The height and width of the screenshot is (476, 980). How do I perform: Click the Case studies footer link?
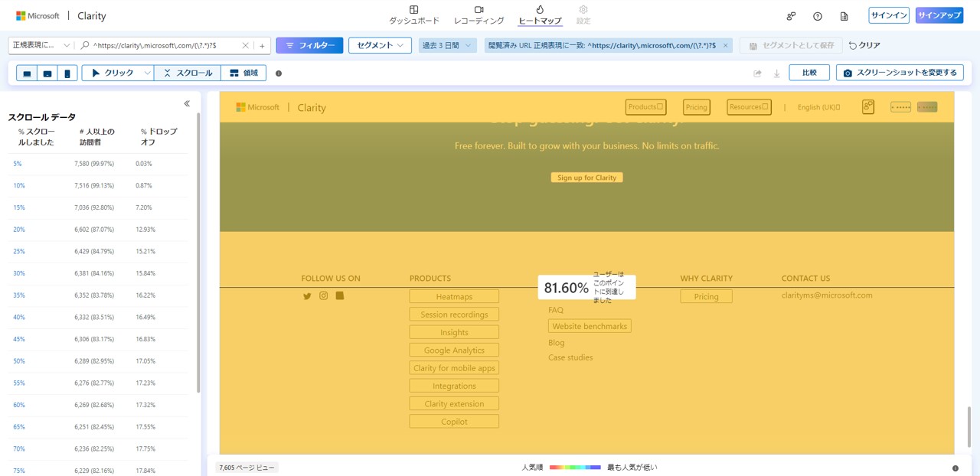(x=570, y=357)
